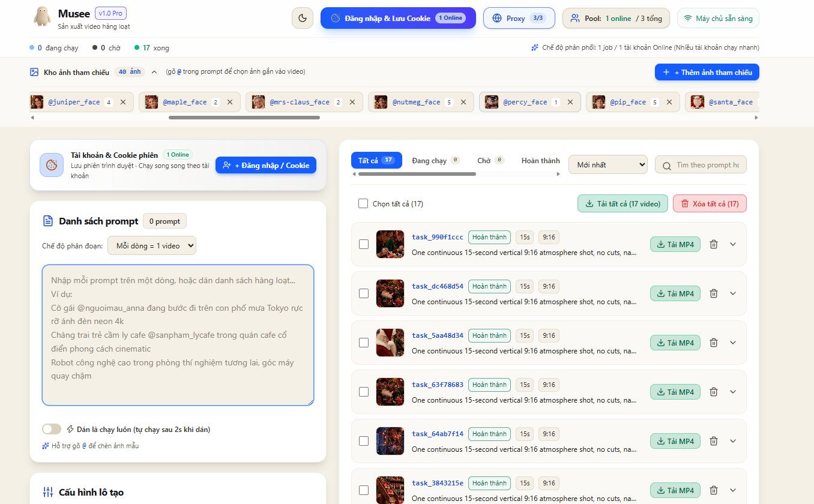Viewport: 814px width, 504px height.
Task: Show the Hoàn thành tab
Action: 540,160
